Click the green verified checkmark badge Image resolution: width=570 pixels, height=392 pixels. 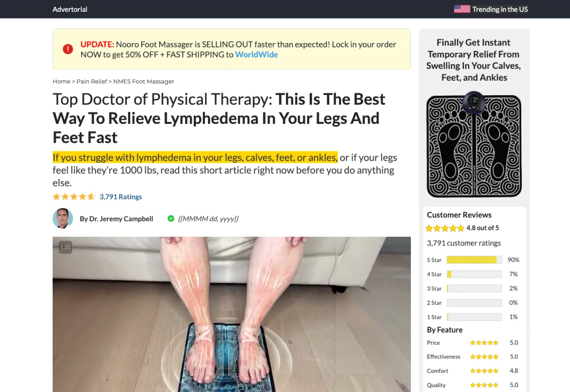click(x=171, y=218)
